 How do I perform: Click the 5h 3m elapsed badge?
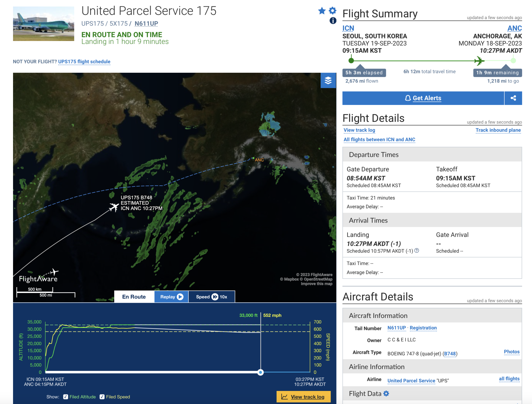pos(364,72)
